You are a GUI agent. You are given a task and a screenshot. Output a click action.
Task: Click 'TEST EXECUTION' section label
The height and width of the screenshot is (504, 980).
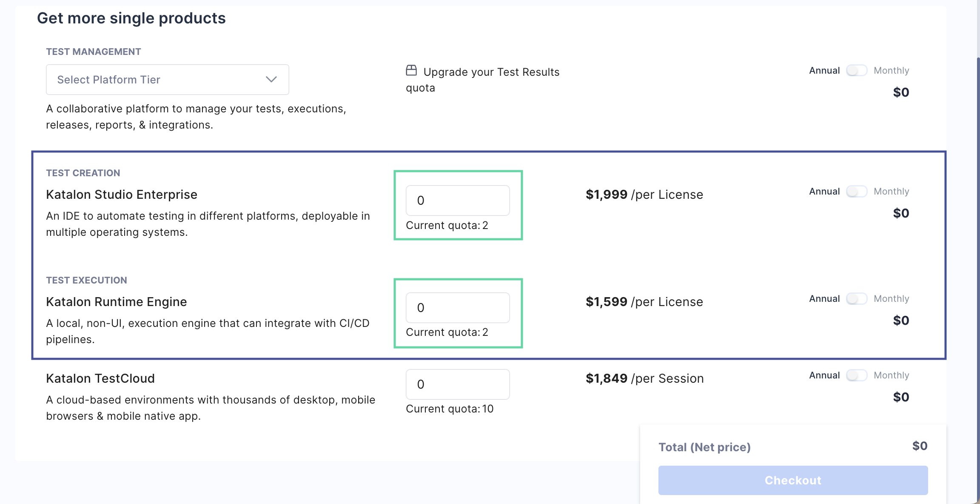[86, 281]
